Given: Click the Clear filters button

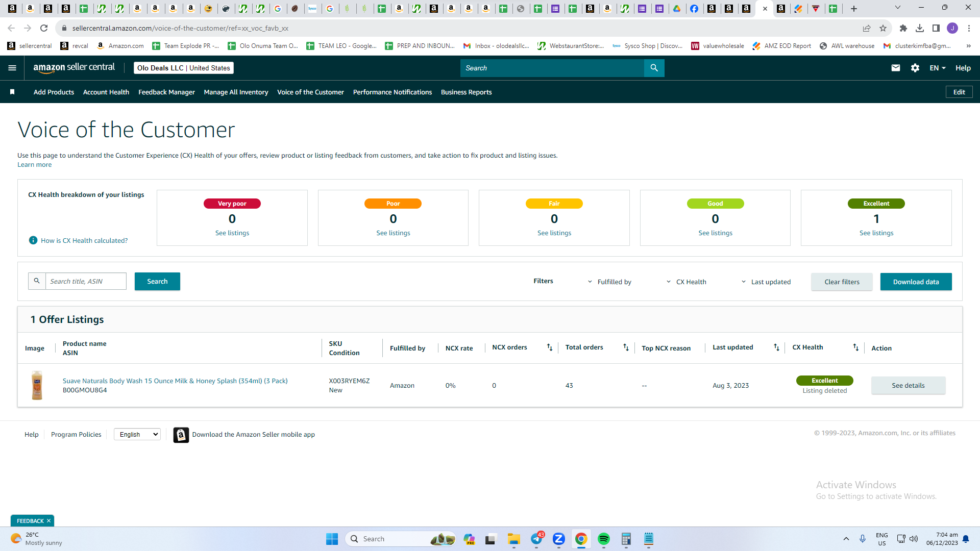Looking at the screenshot, I should [x=842, y=282].
